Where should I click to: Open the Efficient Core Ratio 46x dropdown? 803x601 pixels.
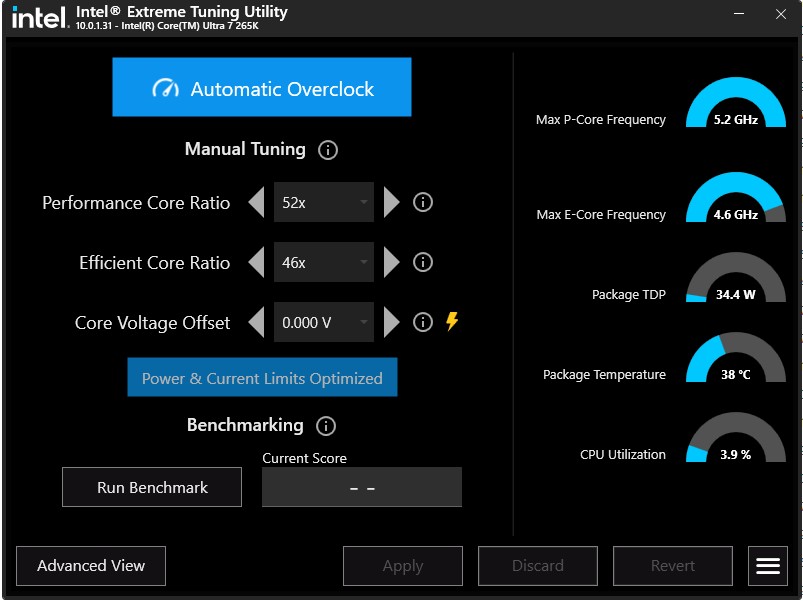[323, 262]
